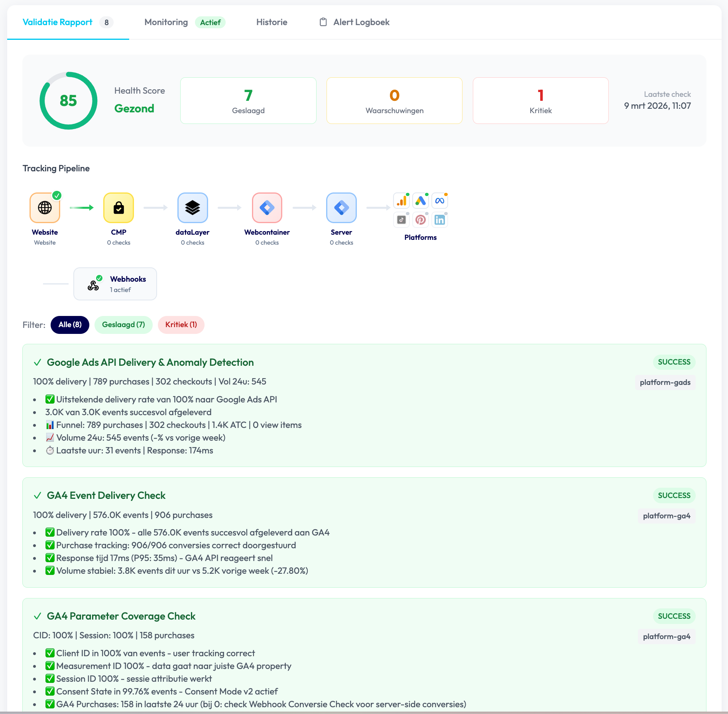The width and height of the screenshot is (728, 714).
Task: Filter results by Geslaagd (7)
Action: [124, 325]
